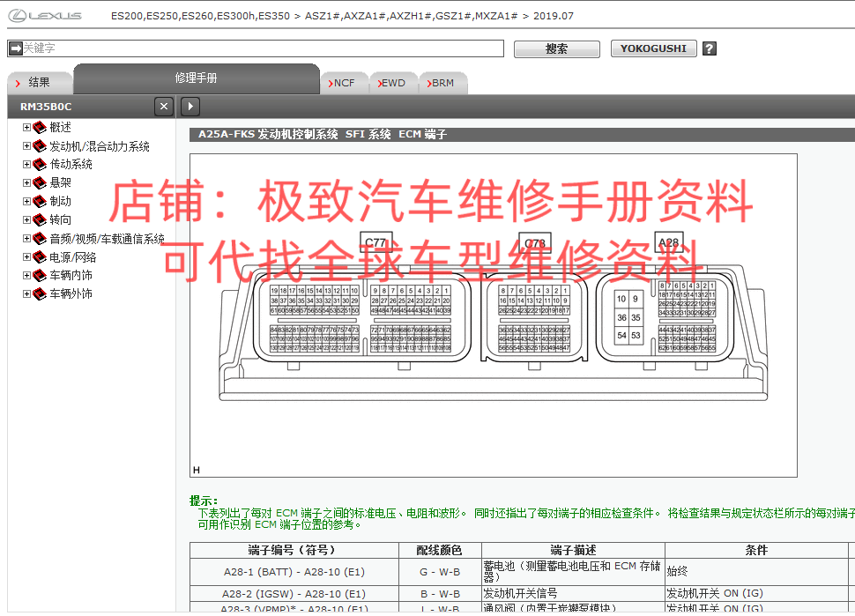This screenshot has width=855, height=616.
Task: Select 转向 in the tree
Action: [60, 220]
